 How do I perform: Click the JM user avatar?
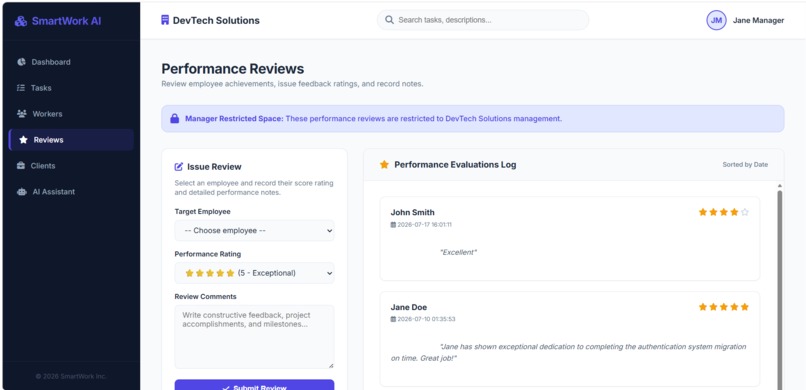click(x=716, y=21)
